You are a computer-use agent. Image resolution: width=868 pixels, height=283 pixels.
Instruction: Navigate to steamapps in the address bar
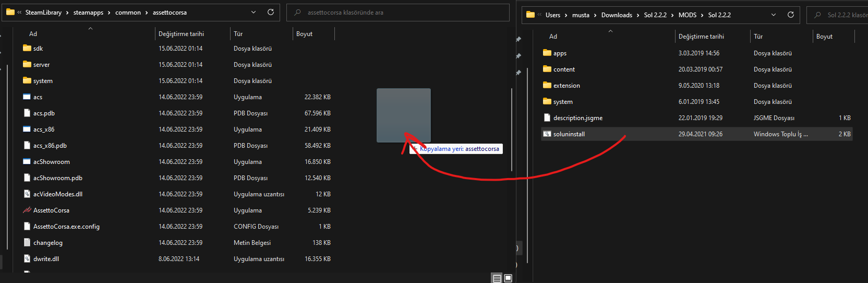tap(88, 13)
